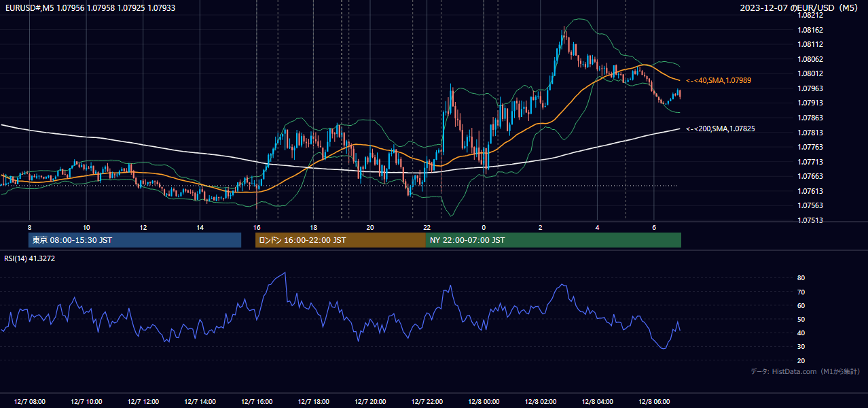Click hour tick 18 under the price chart
The image size is (868, 408).
pos(313,227)
